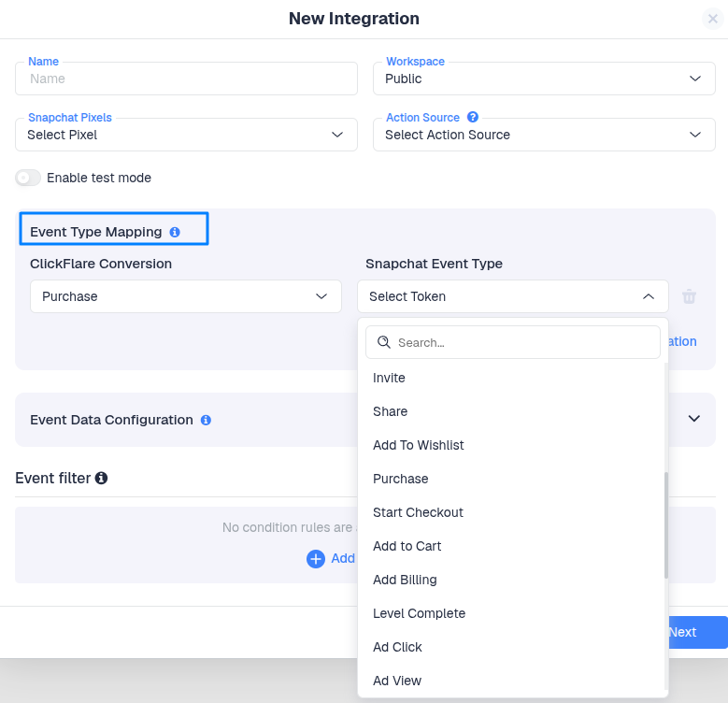The image size is (728, 703).
Task: Open ClickFlare Conversion Purchase dropdown
Action: (x=186, y=296)
